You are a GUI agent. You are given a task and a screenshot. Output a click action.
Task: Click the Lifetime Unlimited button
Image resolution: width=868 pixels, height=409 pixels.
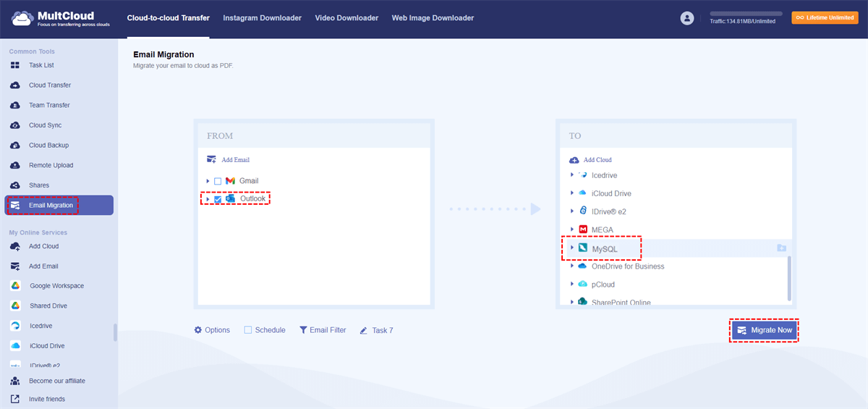(x=825, y=18)
